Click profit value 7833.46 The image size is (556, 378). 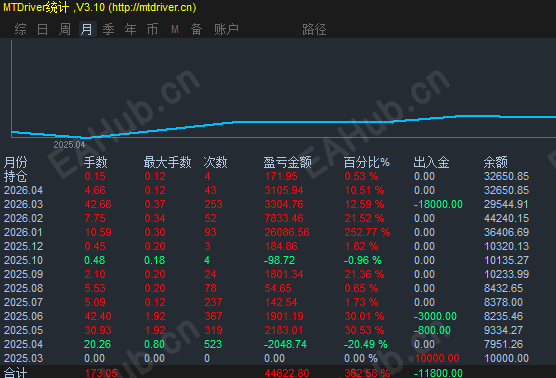[x=284, y=218]
